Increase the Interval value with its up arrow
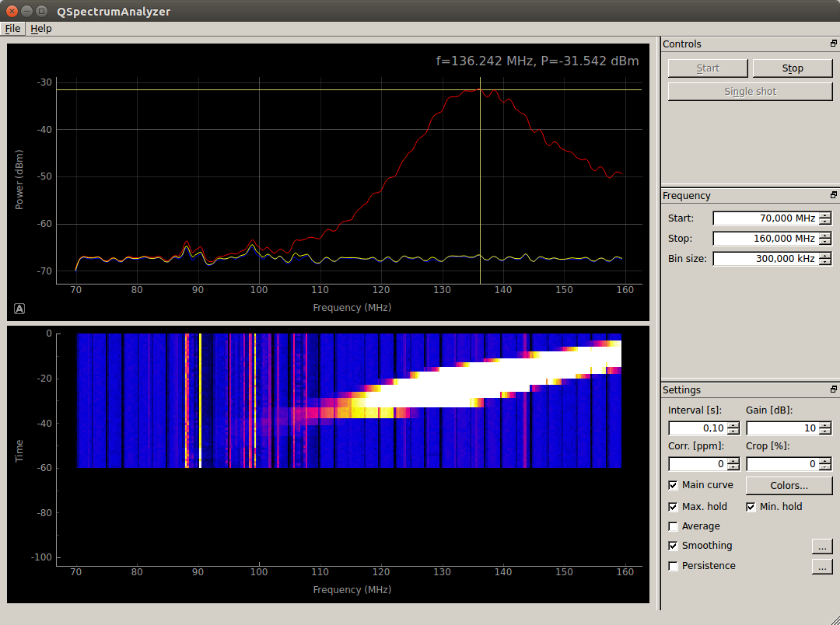 point(733,424)
